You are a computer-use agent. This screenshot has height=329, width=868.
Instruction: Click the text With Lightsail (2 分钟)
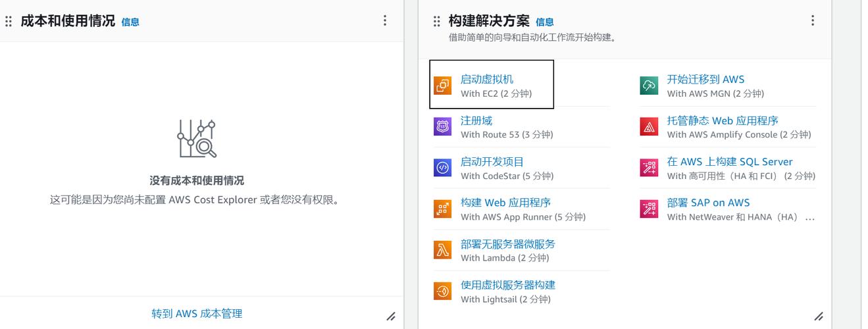tap(505, 299)
